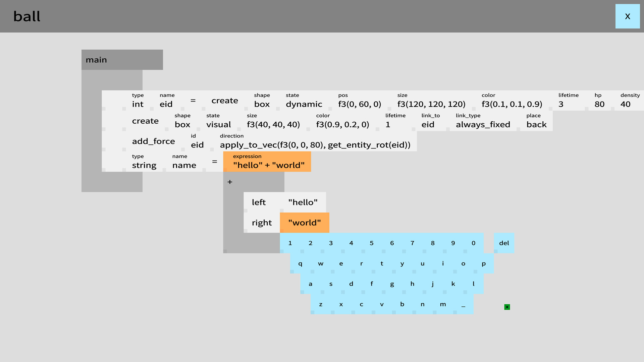Image resolution: width=644 pixels, height=362 pixels.
Task: Select the add_force command block
Action: (x=153, y=141)
